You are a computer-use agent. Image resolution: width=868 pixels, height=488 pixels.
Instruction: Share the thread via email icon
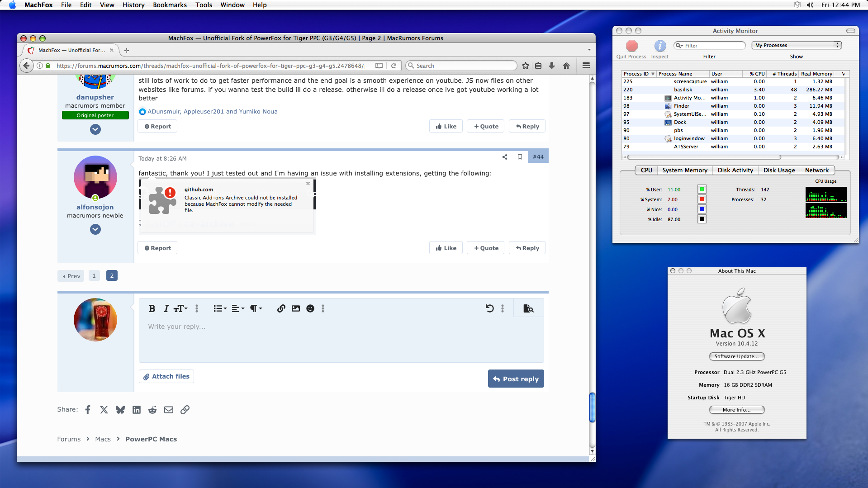pos(169,410)
